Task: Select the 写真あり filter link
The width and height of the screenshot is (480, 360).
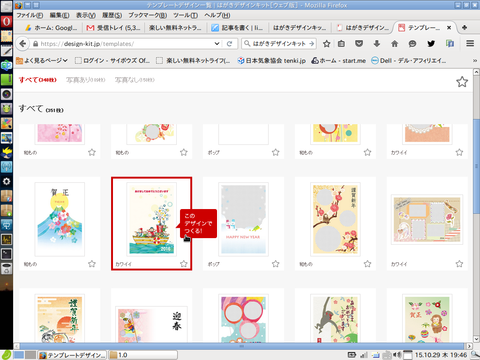Action: [86, 80]
